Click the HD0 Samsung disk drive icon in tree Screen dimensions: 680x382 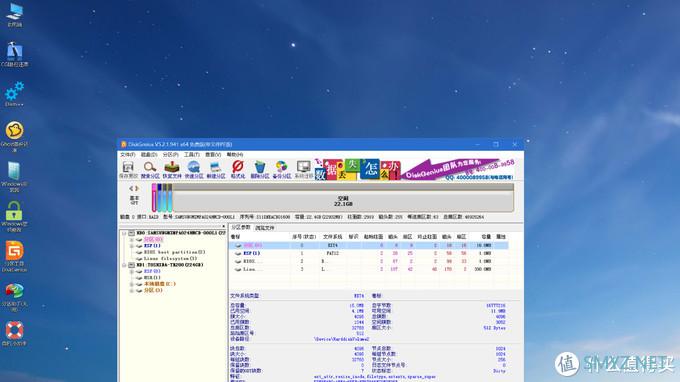(131, 233)
